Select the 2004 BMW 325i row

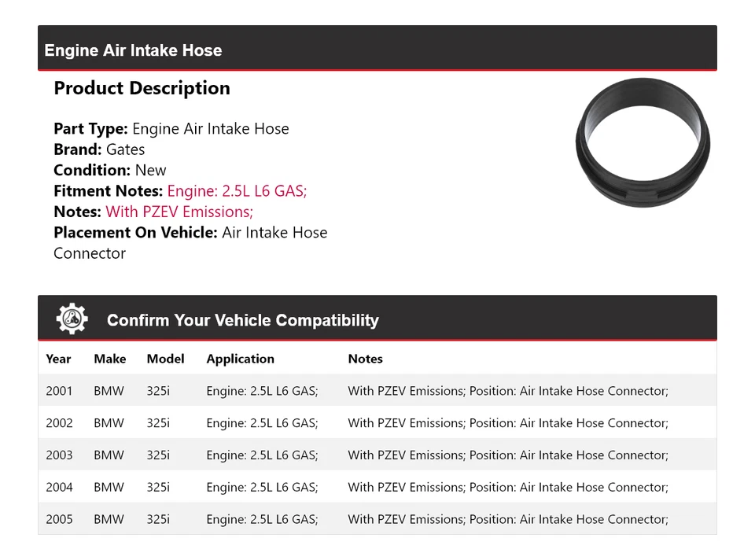[x=377, y=488]
